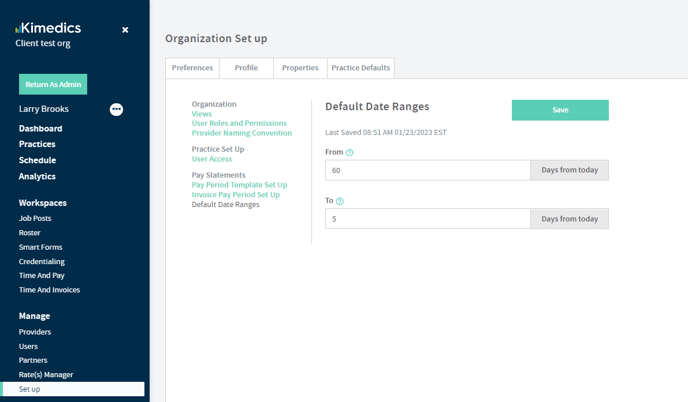Click the To days input field
Image resolution: width=688 pixels, height=402 pixels.
(427, 218)
